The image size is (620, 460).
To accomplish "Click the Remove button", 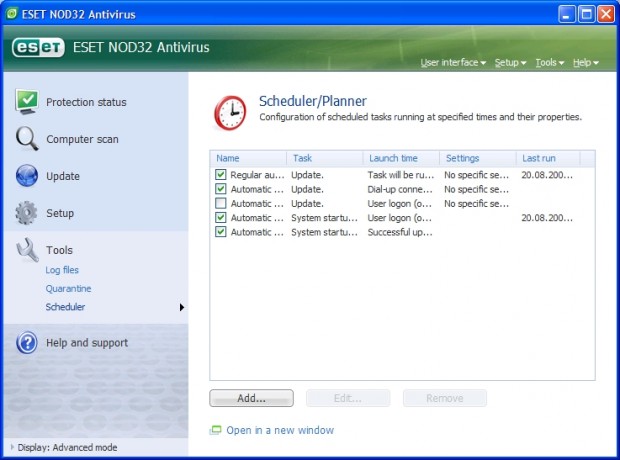I will (445, 398).
